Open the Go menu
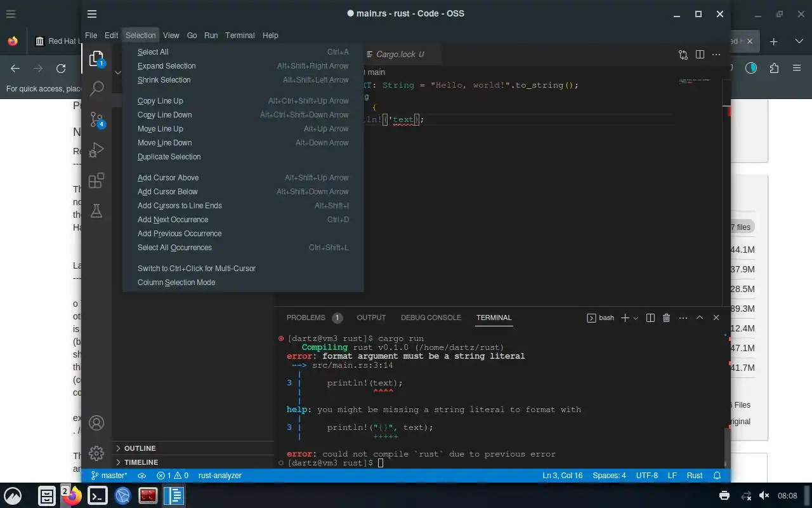The width and height of the screenshot is (812, 508). point(192,36)
